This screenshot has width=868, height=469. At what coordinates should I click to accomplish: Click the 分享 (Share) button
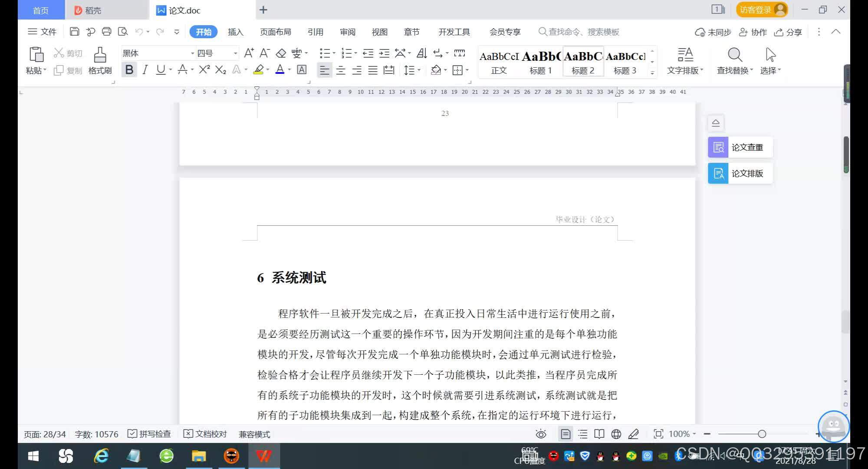[788, 32]
